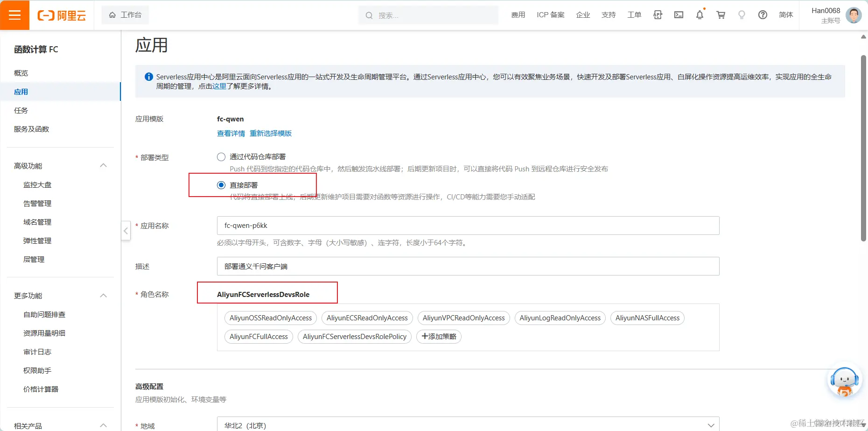Open 层管理

point(34,259)
